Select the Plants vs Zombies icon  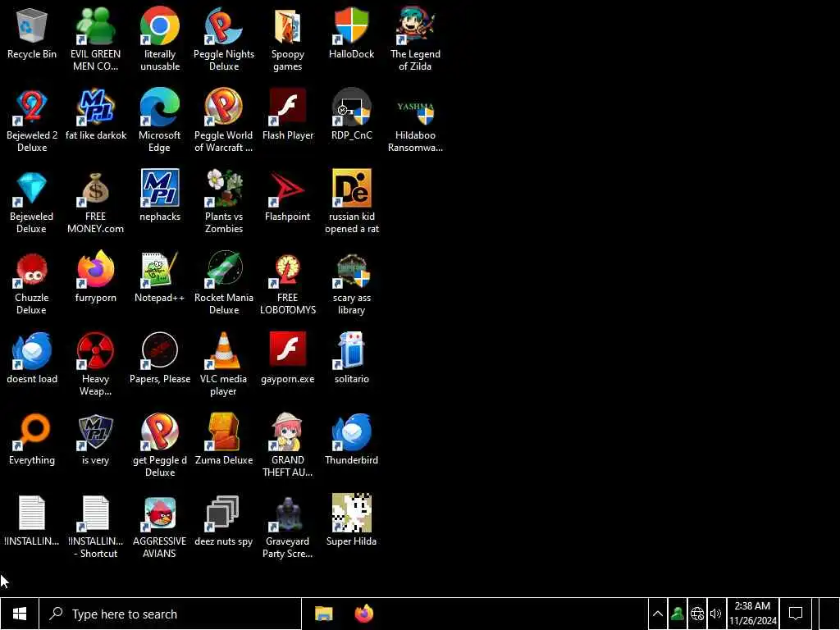(x=223, y=189)
